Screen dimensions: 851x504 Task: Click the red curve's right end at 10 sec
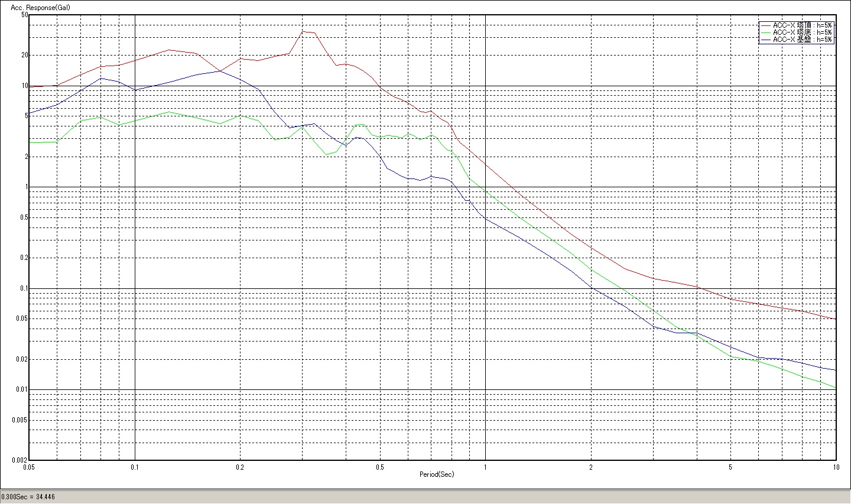(834, 319)
